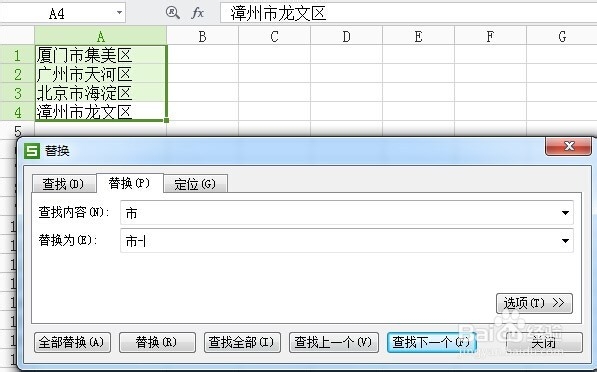Select cell 广州市天河区

101,73
